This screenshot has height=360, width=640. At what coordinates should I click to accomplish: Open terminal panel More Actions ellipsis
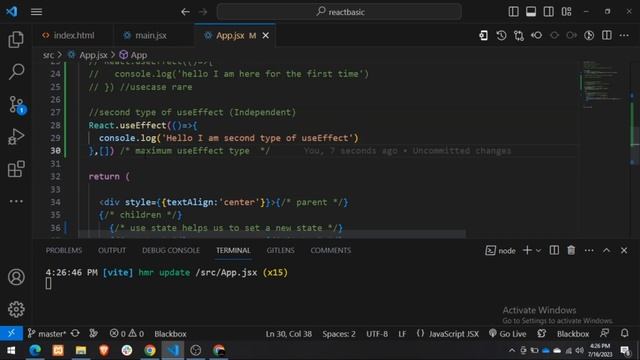589,251
